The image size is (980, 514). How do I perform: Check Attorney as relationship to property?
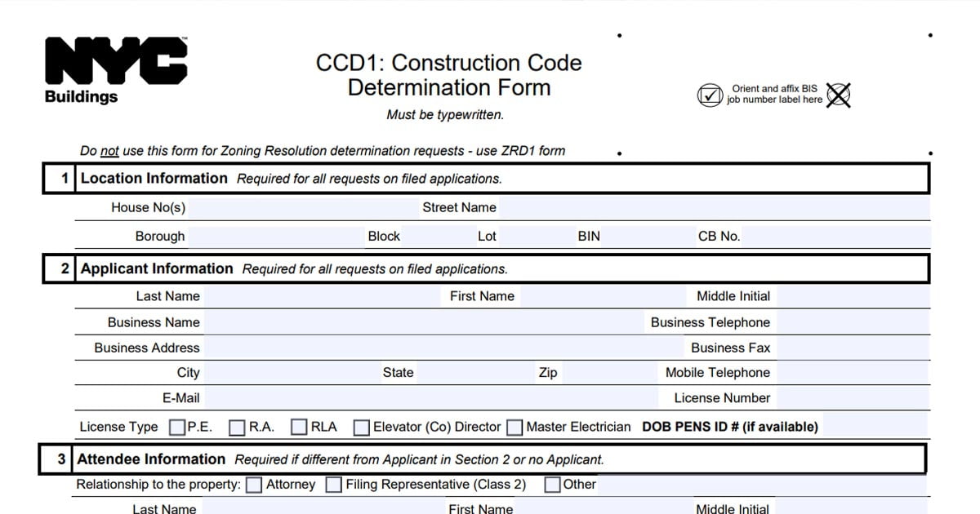[x=254, y=485]
